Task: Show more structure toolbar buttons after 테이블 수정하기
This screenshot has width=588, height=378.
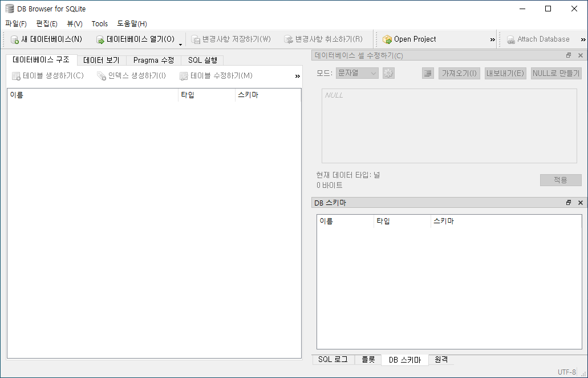Action: (297, 76)
